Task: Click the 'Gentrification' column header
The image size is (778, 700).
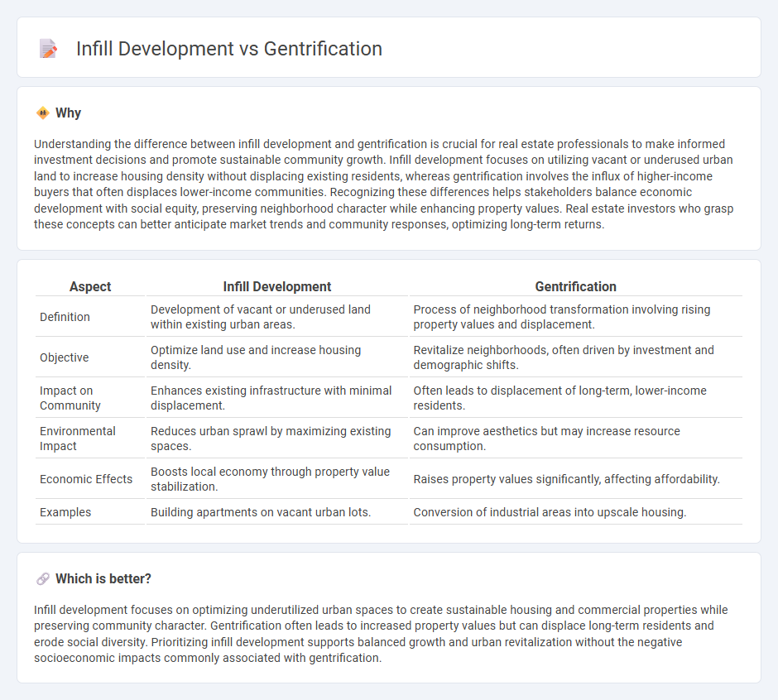Action: (x=575, y=287)
